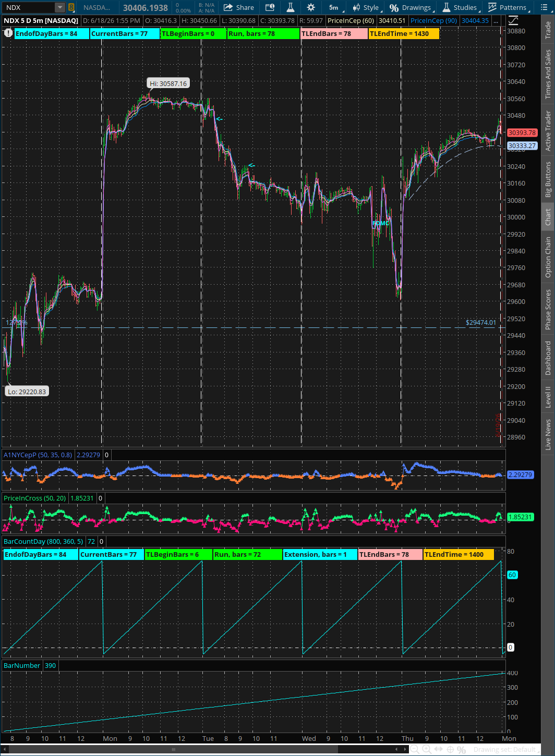Screen dimensions: 555x756
Task: Click the Run, bars = 78 label
Action: click(x=263, y=33)
